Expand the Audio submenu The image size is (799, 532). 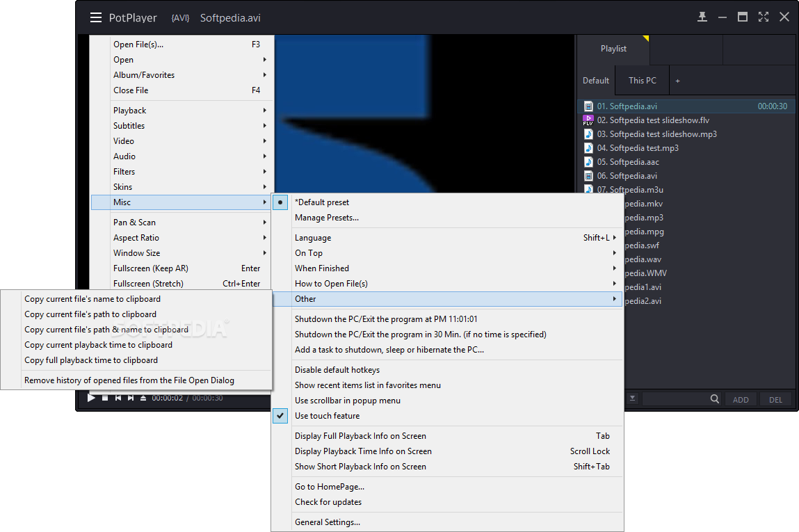(180, 156)
